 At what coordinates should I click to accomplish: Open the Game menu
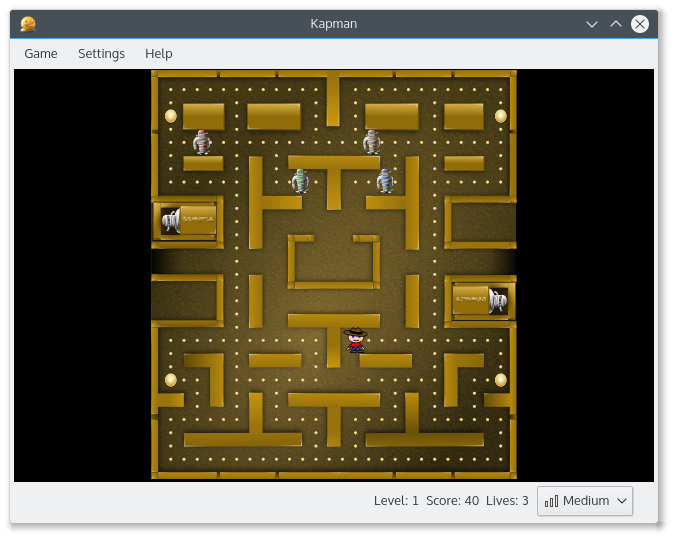coord(41,54)
